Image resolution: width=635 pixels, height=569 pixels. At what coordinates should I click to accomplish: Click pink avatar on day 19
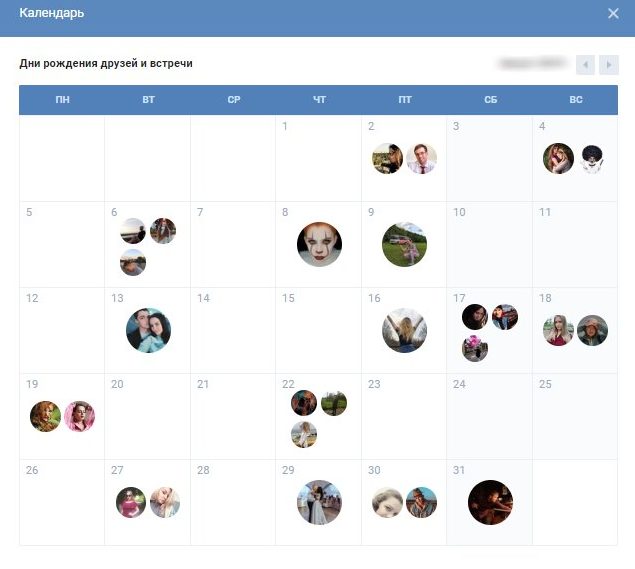point(79,416)
